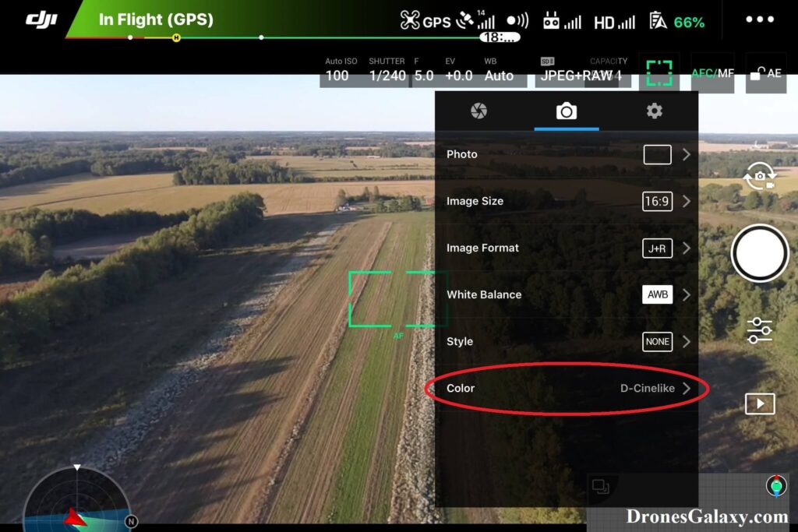Tap the JPEG+RAW capacity readout
The image size is (798, 532).
pos(583,69)
